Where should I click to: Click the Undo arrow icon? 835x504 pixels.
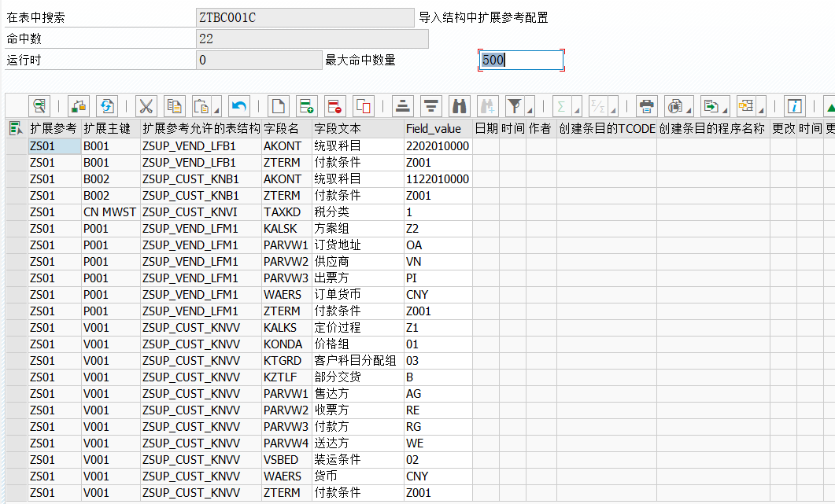tap(239, 106)
